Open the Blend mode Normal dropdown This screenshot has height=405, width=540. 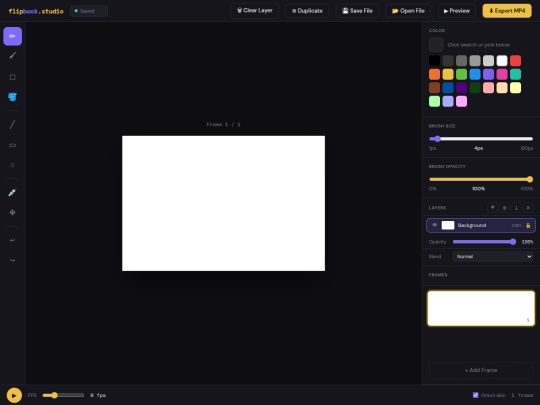[x=493, y=257]
